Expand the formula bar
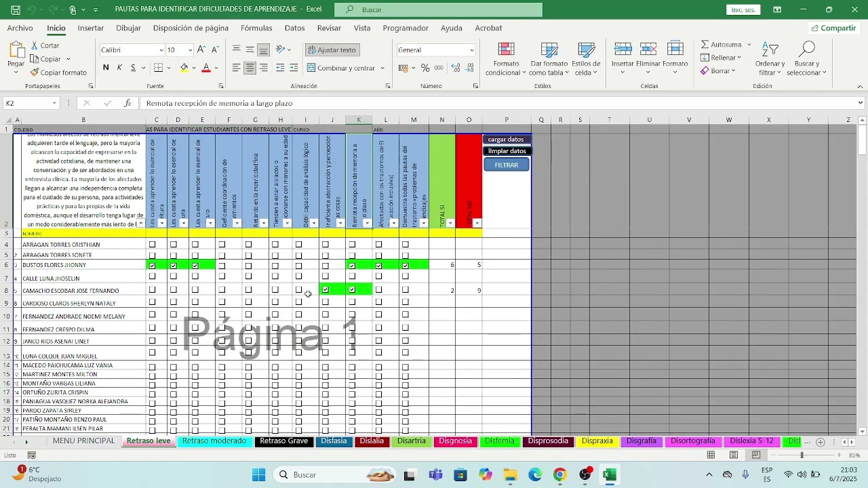This screenshot has width=868, height=488. point(861,103)
